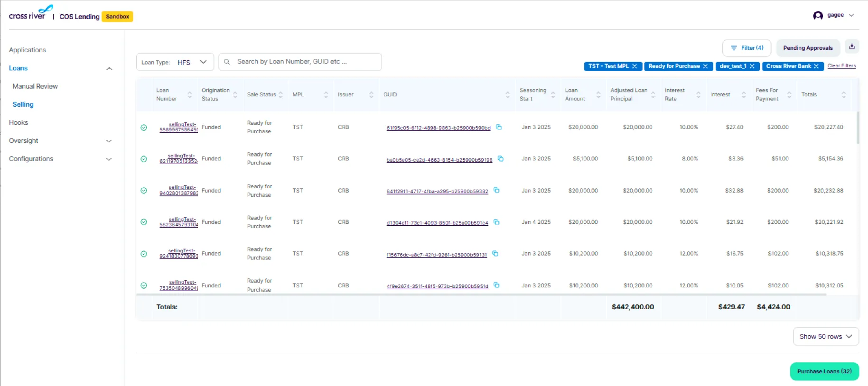This screenshot has height=386, width=868.
Task: Click the Clear Filters link
Action: (x=841, y=66)
